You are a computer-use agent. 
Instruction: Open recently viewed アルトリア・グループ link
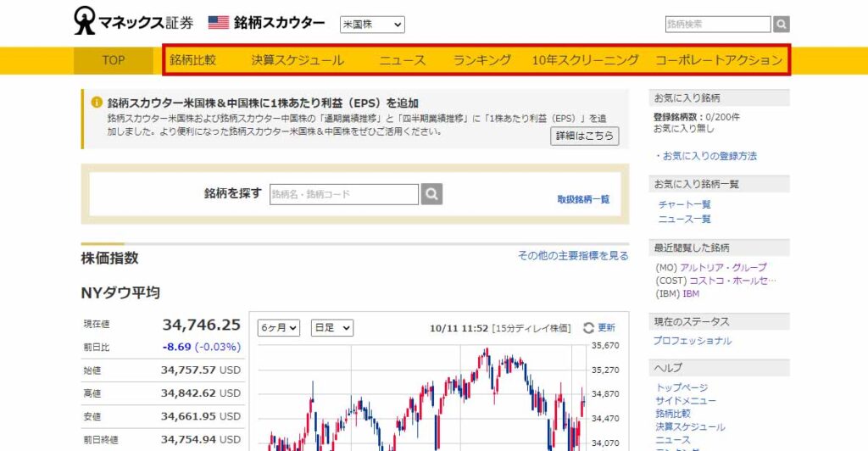point(724,267)
